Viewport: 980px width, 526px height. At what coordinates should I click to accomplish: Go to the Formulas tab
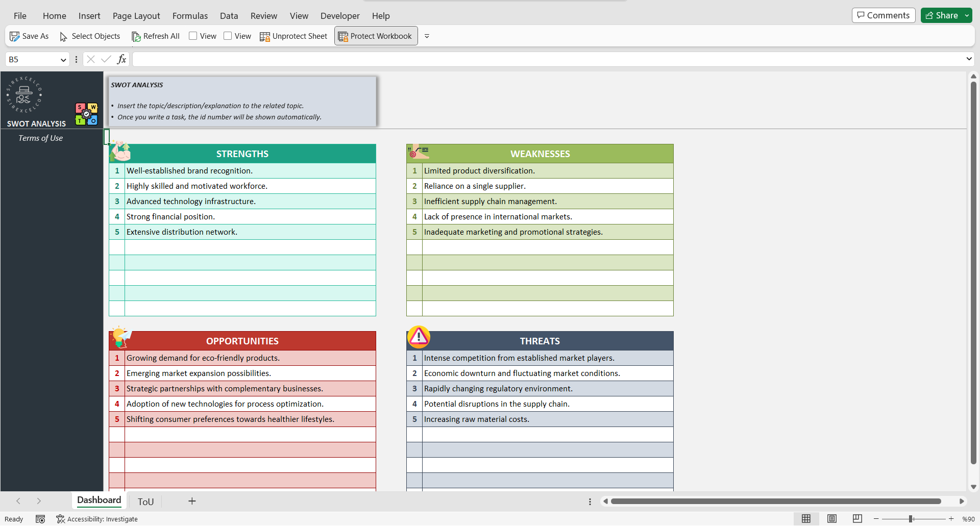[190, 16]
